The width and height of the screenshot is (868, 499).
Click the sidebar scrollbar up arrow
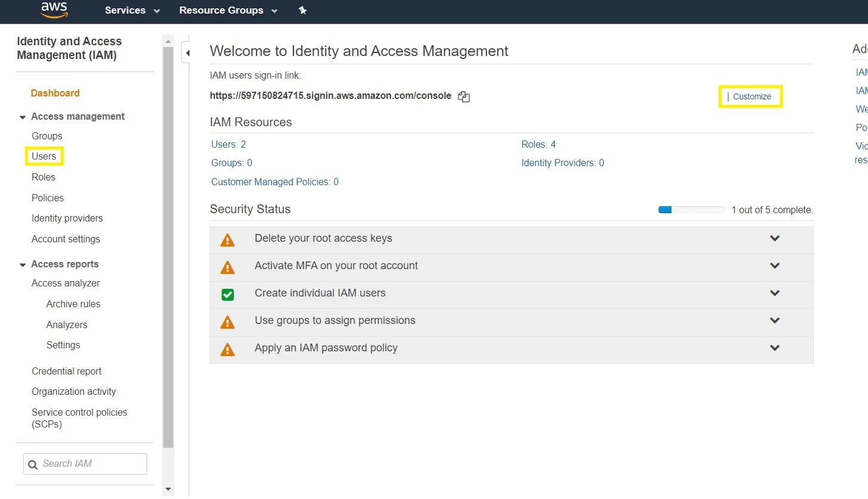pos(168,41)
